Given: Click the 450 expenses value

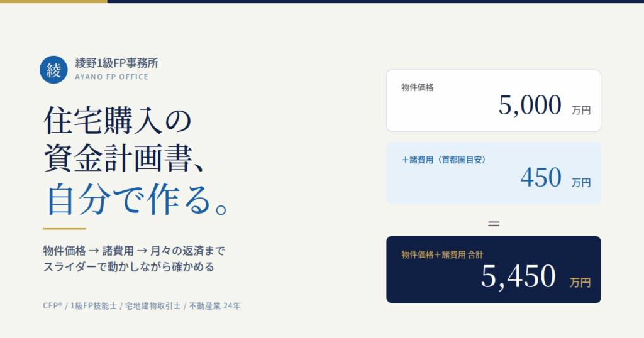Looking at the screenshot, I should pyautogui.click(x=541, y=177).
